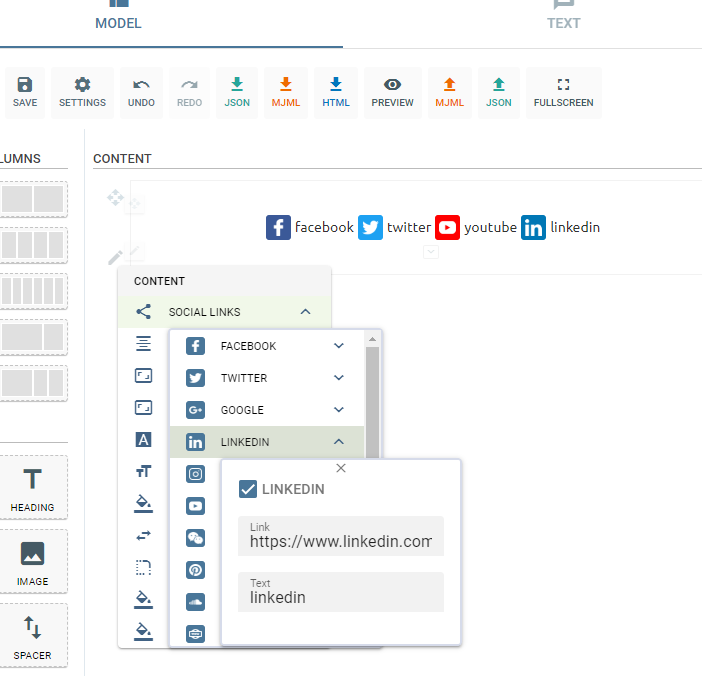Image resolution: width=702 pixels, height=676 pixels.
Task: Click the youtube social link in preview
Action: (x=476, y=227)
